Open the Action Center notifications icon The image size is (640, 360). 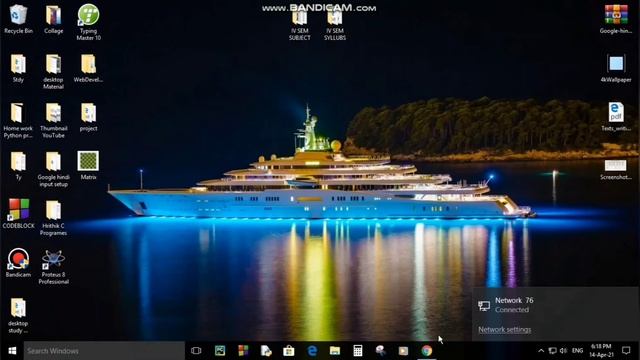tap(626, 351)
